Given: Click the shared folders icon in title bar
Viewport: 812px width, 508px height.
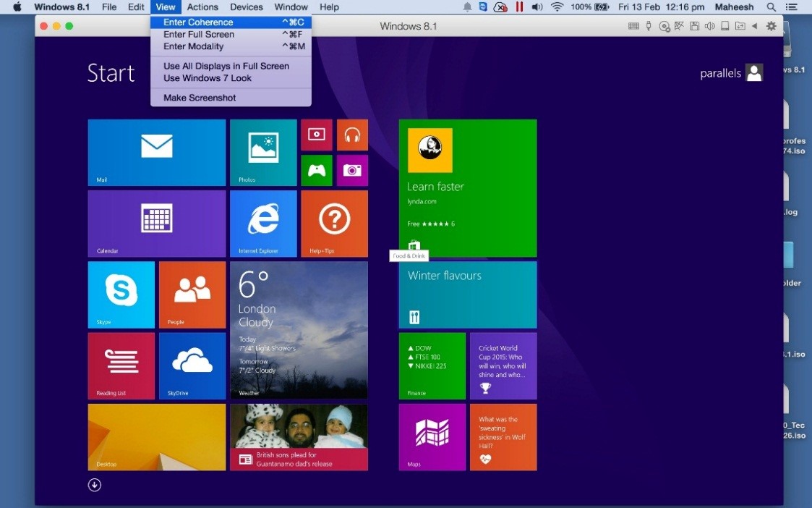Looking at the screenshot, I should pos(740,26).
